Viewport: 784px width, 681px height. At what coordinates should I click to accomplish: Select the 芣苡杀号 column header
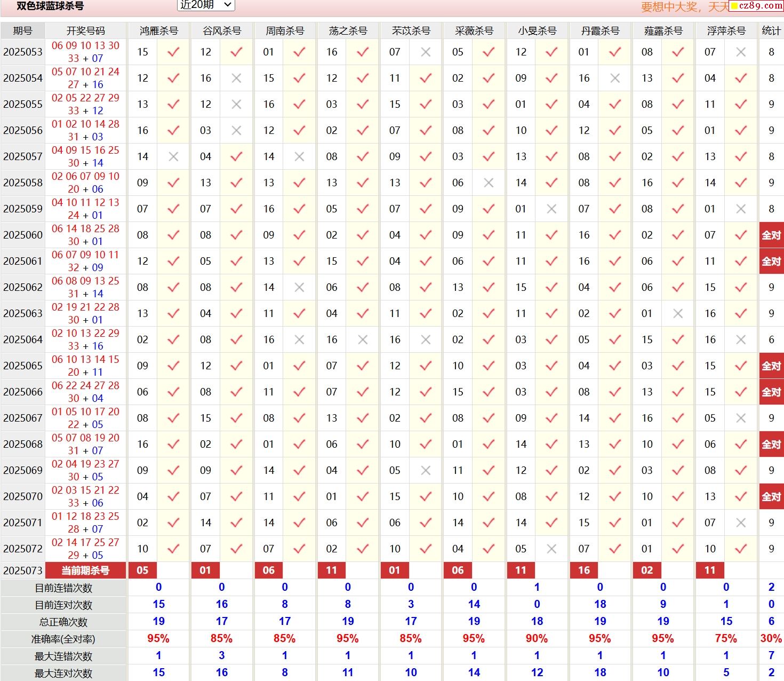coord(411,31)
